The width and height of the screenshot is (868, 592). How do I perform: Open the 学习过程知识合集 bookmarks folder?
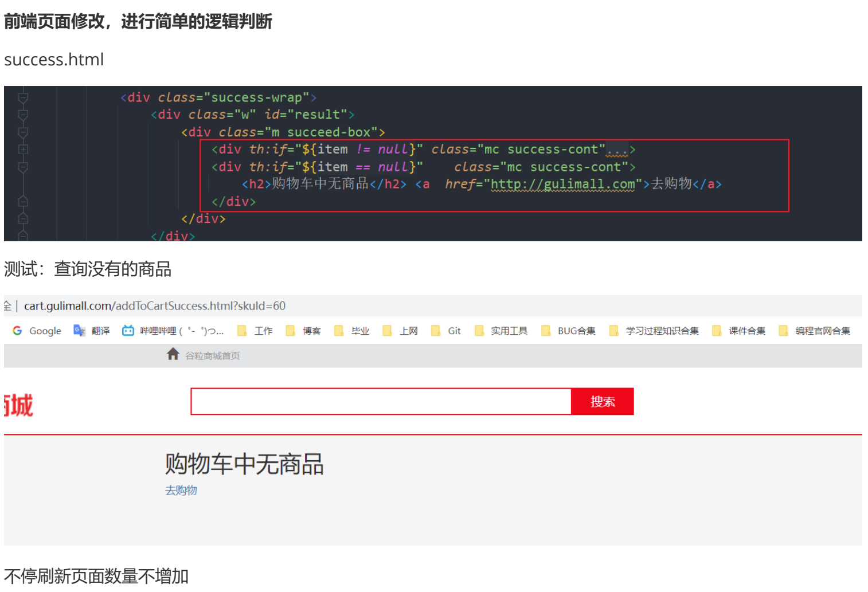654,331
